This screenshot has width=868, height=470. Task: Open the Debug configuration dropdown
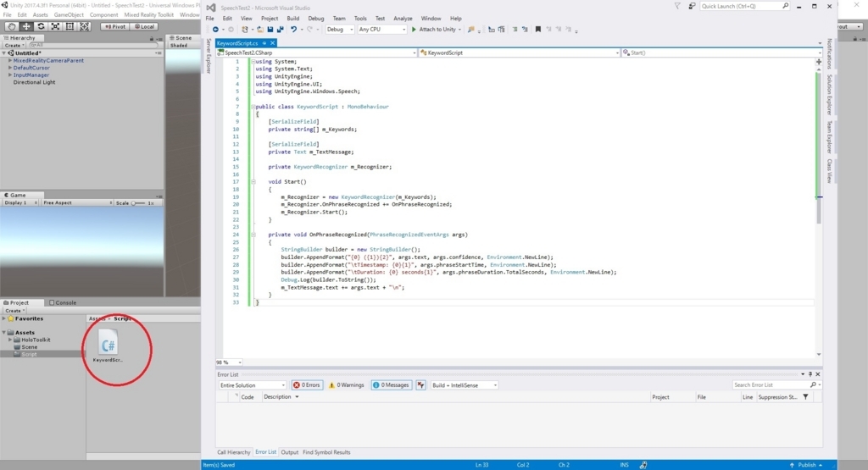coord(339,30)
